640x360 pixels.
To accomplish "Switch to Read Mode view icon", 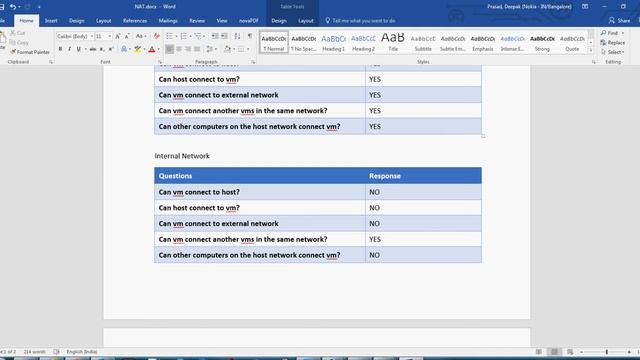I will point(539,351).
